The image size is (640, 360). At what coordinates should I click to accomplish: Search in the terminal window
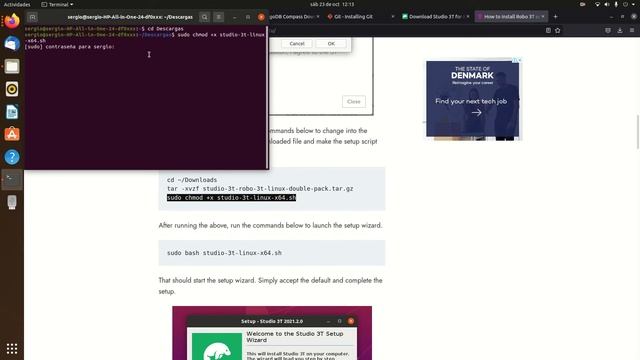coord(204,17)
